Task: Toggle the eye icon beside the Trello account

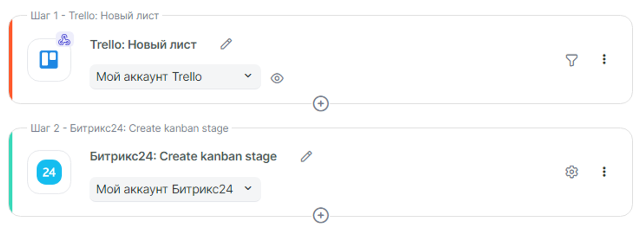Action: point(277,78)
